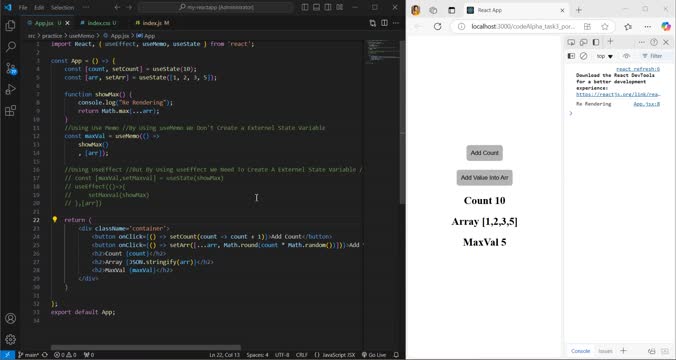This screenshot has width=676, height=360.
Task: Click the localhost:3000 address bar
Action: 523,26
